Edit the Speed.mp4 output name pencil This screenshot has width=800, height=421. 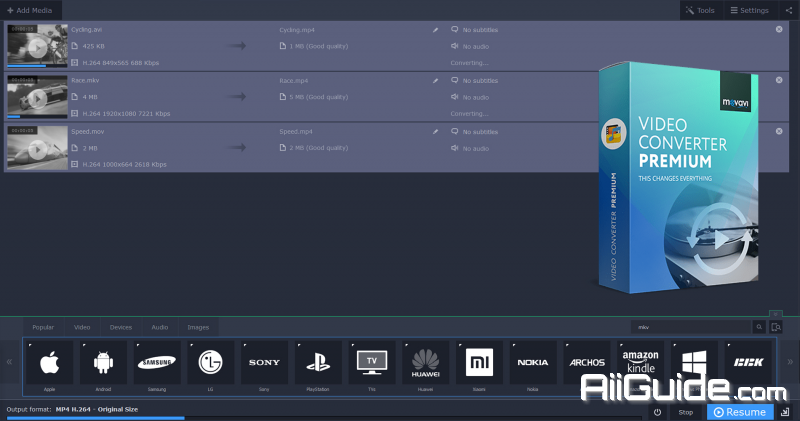tap(435, 132)
